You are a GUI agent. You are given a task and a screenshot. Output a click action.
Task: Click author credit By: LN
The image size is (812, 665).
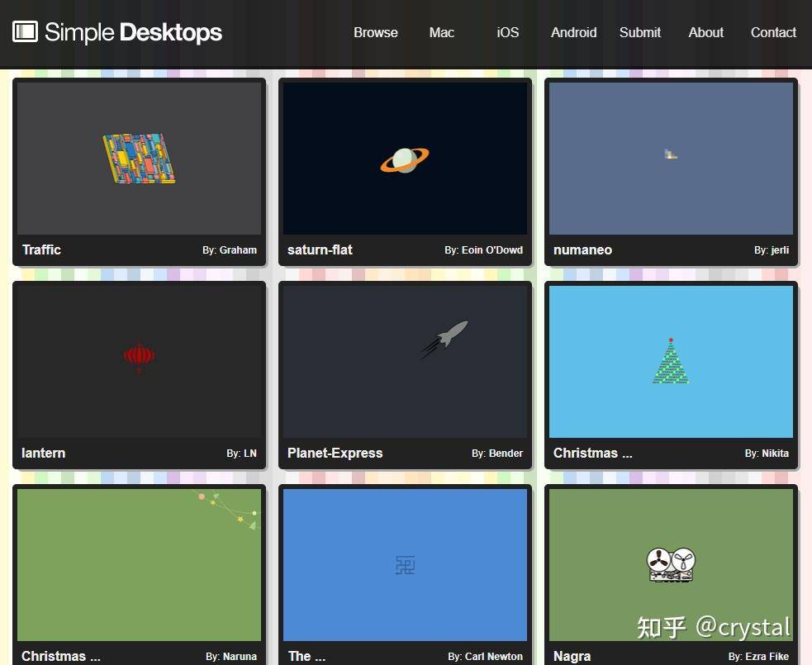[241, 454]
